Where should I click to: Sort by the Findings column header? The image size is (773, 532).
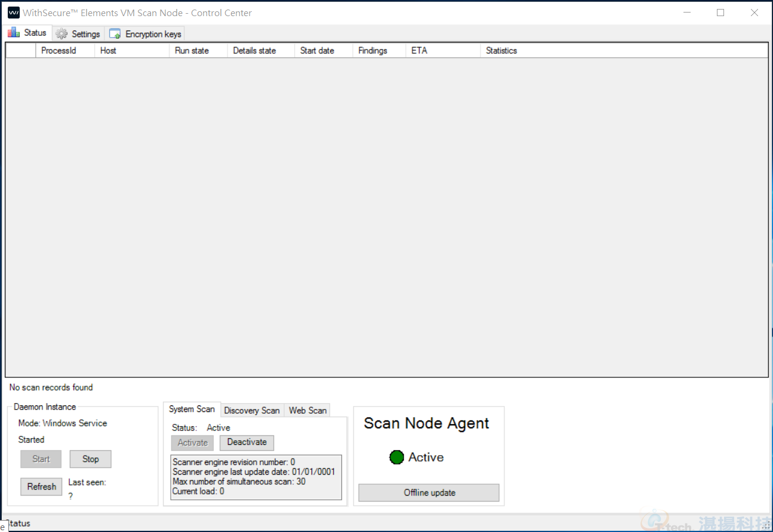click(x=380, y=51)
